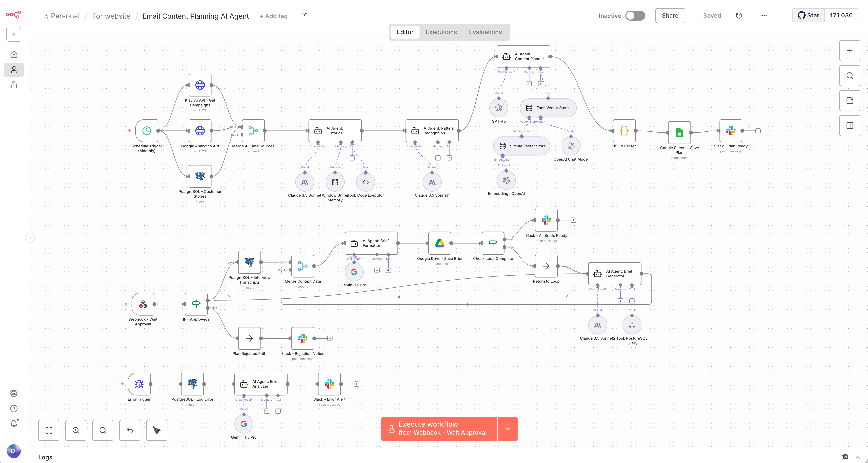868x463 pixels.
Task: Open the Logs panel at the bottom
Action: 45,457
